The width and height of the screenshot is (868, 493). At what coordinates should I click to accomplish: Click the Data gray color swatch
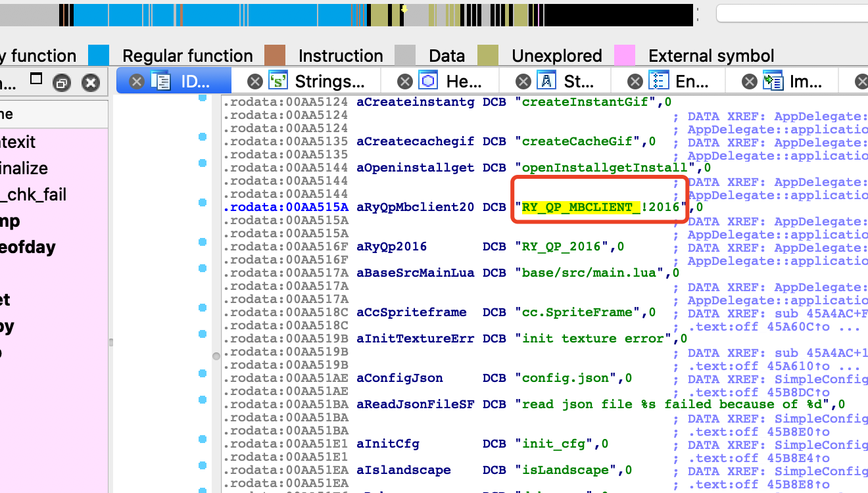pos(405,55)
